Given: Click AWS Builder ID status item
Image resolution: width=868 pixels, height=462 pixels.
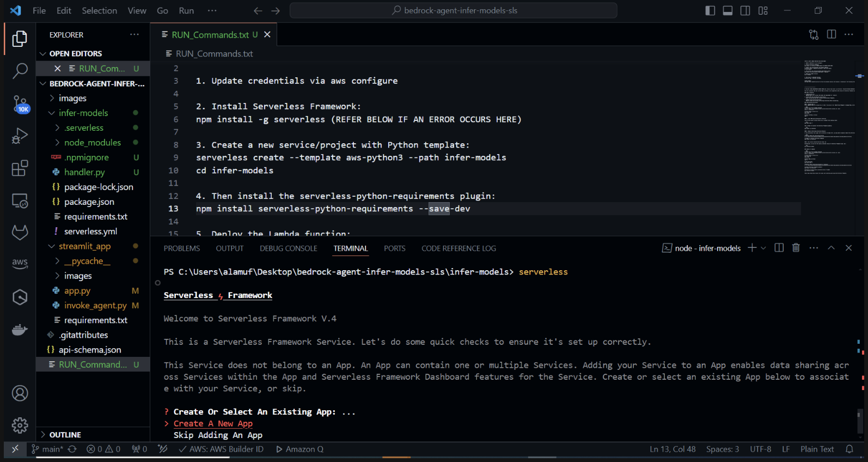Looking at the screenshot, I should pyautogui.click(x=221, y=449).
